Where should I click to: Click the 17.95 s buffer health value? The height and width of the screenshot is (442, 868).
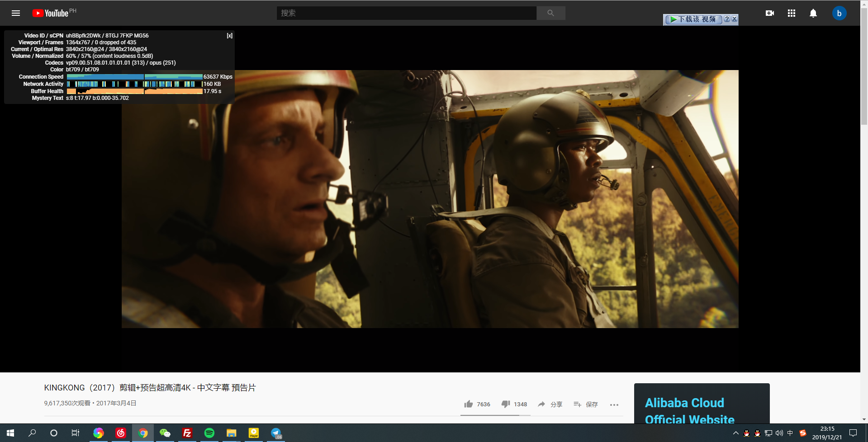point(213,91)
